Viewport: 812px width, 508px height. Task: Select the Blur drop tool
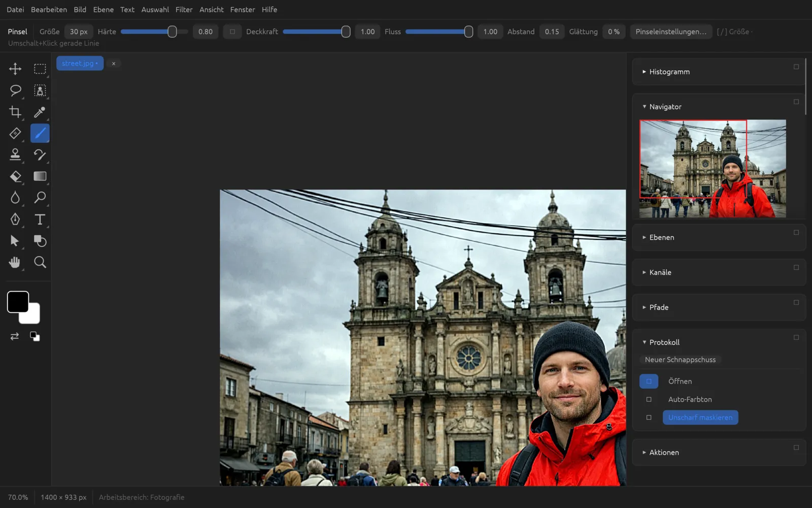coord(15,198)
